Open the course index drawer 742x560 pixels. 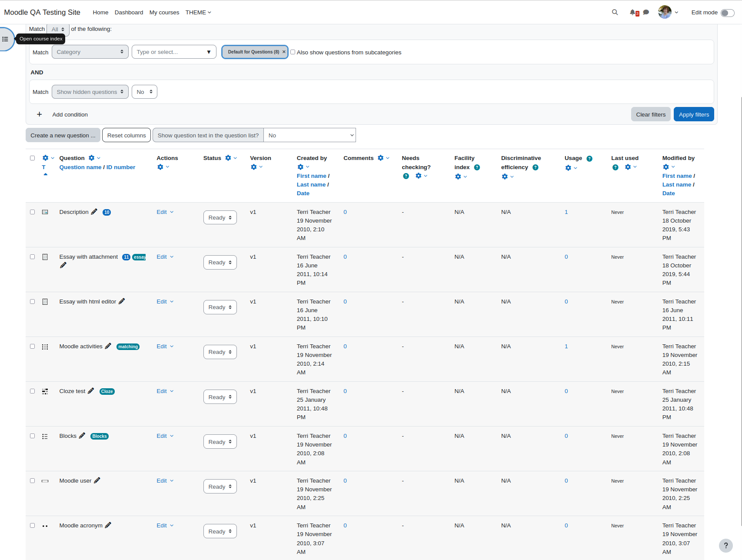click(x=5, y=39)
